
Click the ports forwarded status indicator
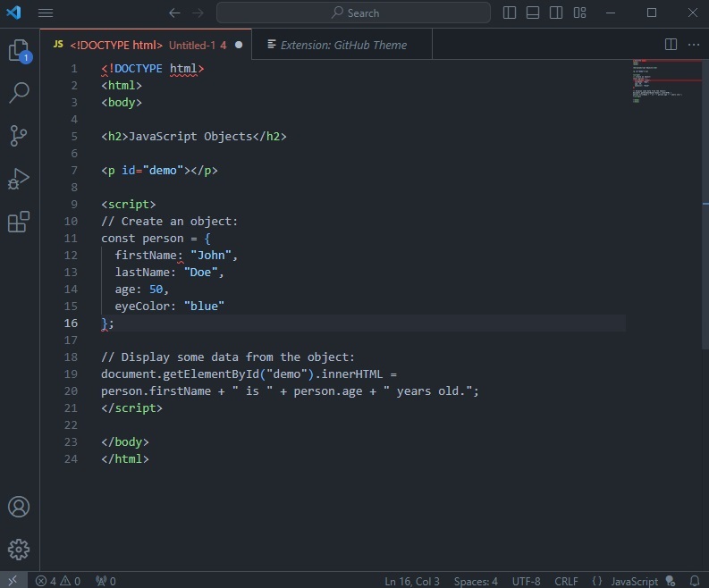[x=106, y=581]
